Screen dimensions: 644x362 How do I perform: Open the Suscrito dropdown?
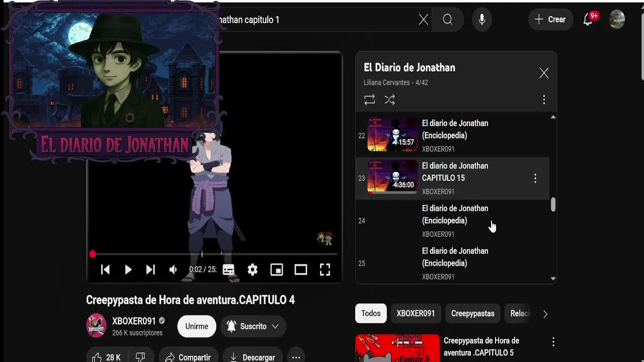(x=253, y=326)
